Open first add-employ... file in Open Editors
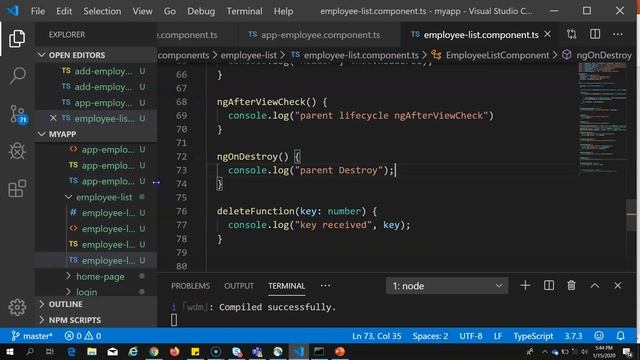 103,71
